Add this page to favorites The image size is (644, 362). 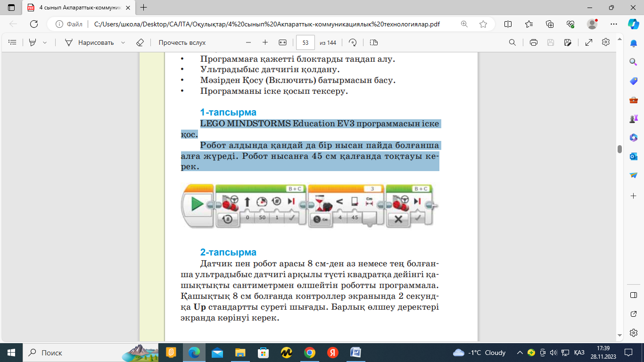(483, 24)
